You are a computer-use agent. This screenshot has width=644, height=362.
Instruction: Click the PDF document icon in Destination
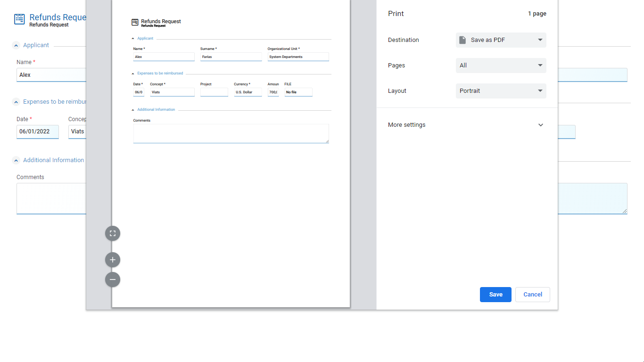(462, 40)
